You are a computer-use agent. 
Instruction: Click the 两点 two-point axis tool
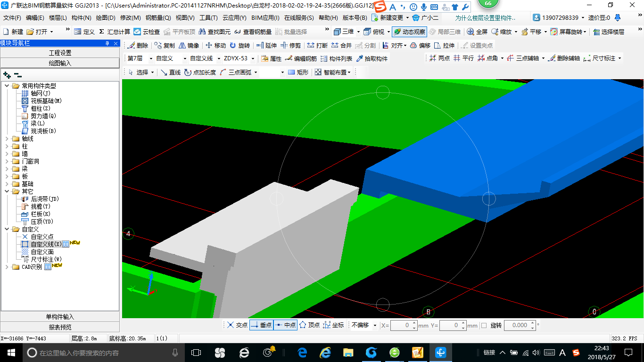[x=439, y=58]
